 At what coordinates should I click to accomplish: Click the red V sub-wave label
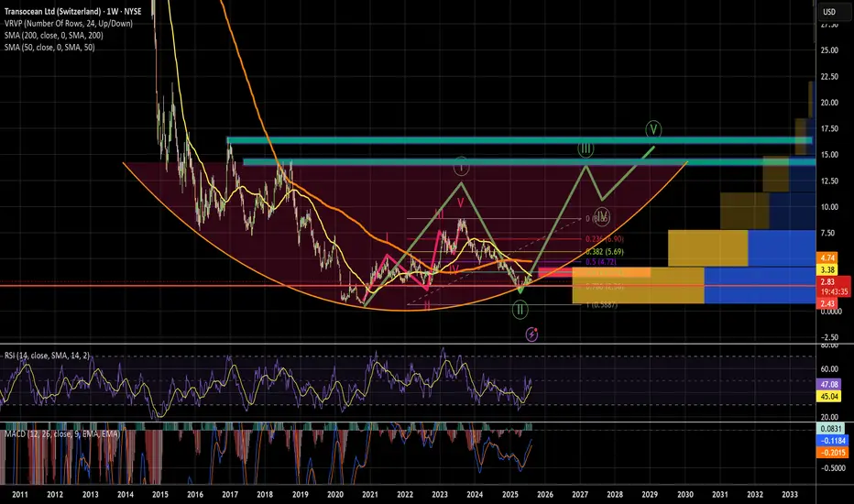460,203
